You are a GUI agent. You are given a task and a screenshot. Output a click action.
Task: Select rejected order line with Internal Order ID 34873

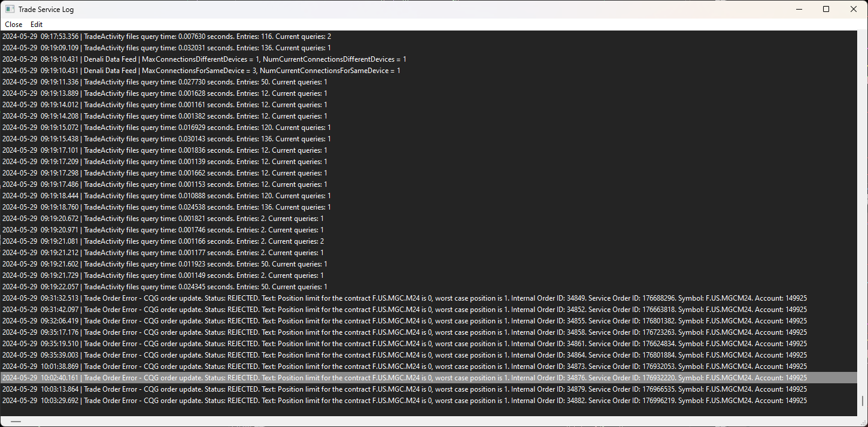pos(429,367)
